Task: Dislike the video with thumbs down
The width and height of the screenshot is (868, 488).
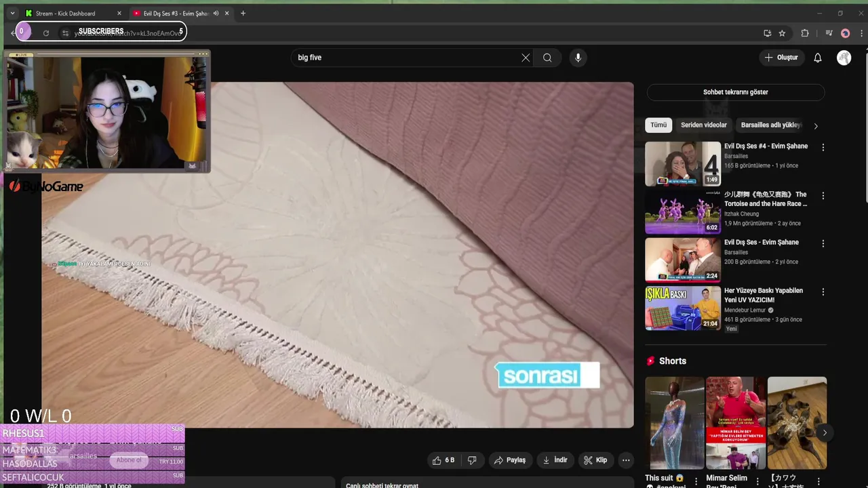Action: [472, 460]
